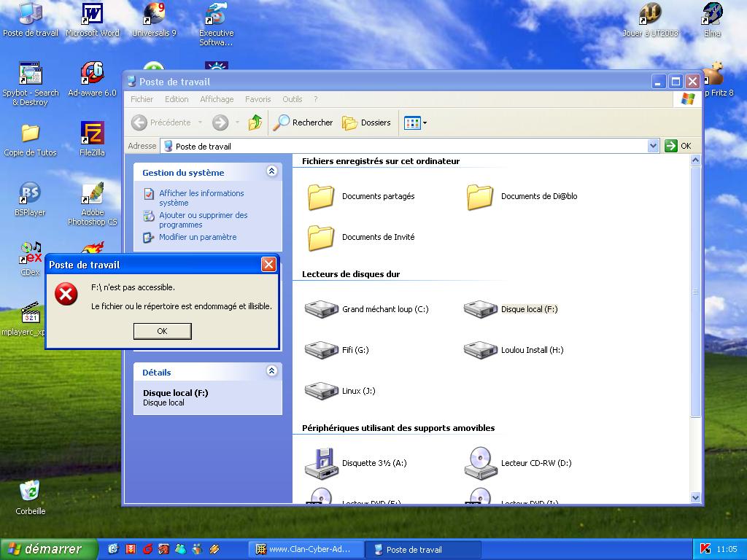Open the Ad-aware 6.0 desktop shortcut
This screenshot has height=560, width=747.
pos(92,79)
